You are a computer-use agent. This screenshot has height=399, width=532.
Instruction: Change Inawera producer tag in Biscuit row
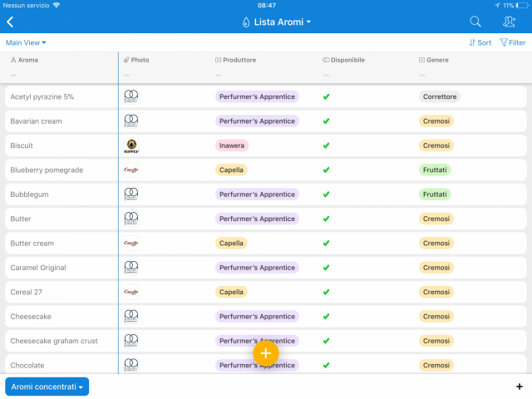[x=232, y=145]
